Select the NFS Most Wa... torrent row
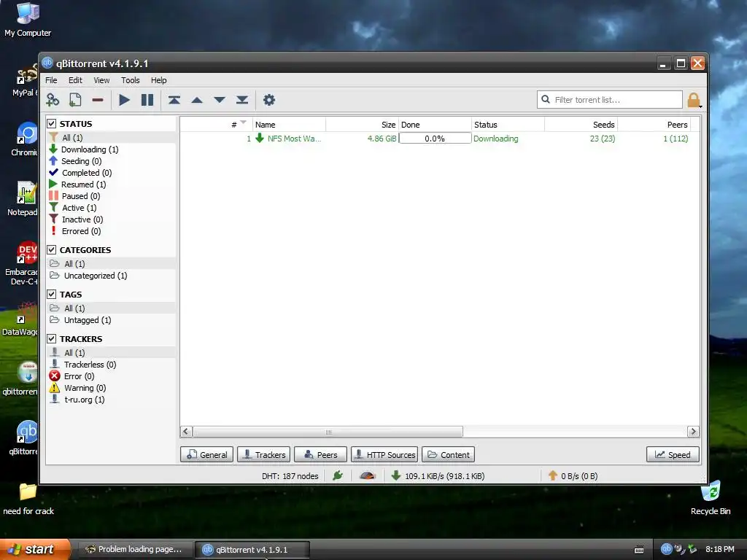Viewport: 747px width, 560px height. click(x=440, y=139)
